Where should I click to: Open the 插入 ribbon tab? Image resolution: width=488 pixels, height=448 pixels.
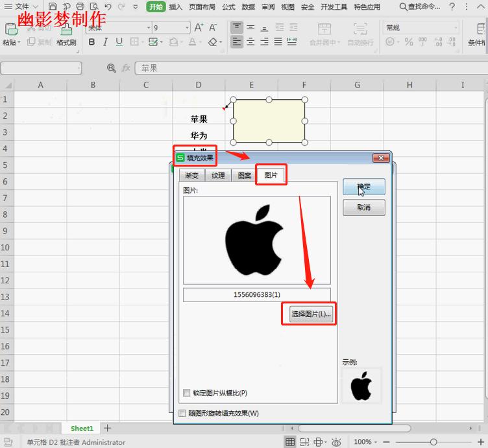175,7
